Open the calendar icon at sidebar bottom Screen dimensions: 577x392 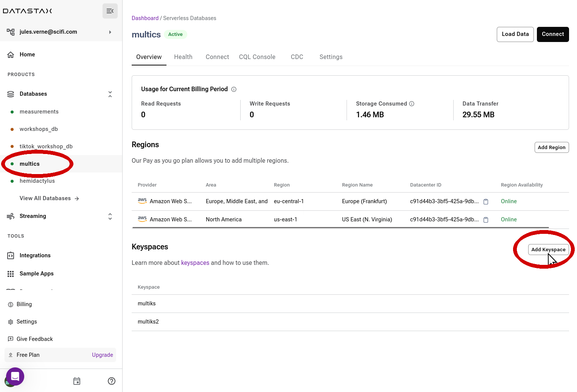(x=77, y=381)
